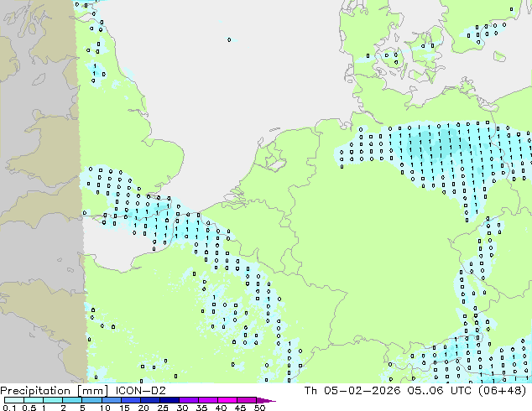532x411 pixels.
Task: Select the legend swatch between 2 and 5
Action: [72, 400]
